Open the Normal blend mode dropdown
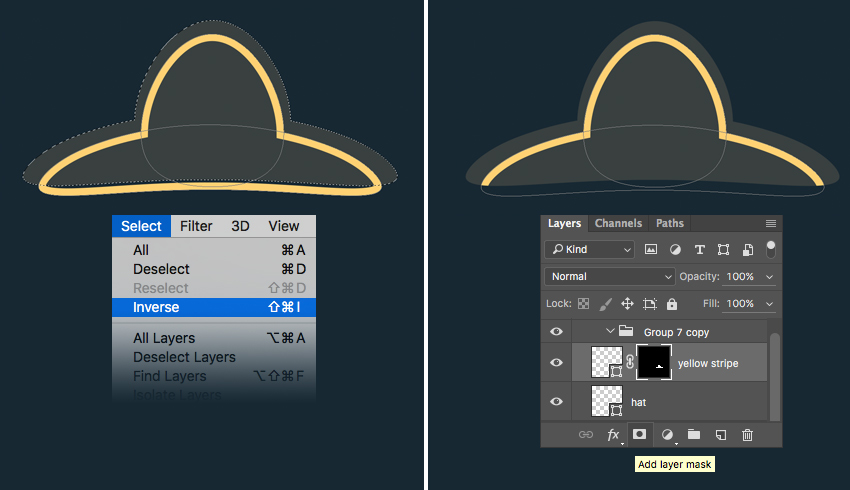850x490 pixels. pyautogui.click(x=610, y=276)
